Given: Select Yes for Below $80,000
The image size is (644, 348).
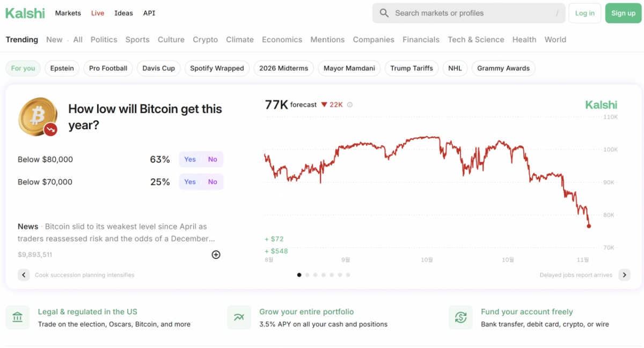Looking at the screenshot, I should (190, 159).
